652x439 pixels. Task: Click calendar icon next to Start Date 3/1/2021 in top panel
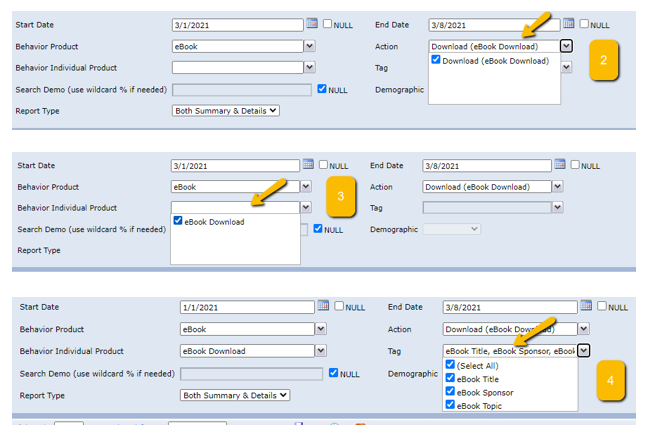(311, 23)
